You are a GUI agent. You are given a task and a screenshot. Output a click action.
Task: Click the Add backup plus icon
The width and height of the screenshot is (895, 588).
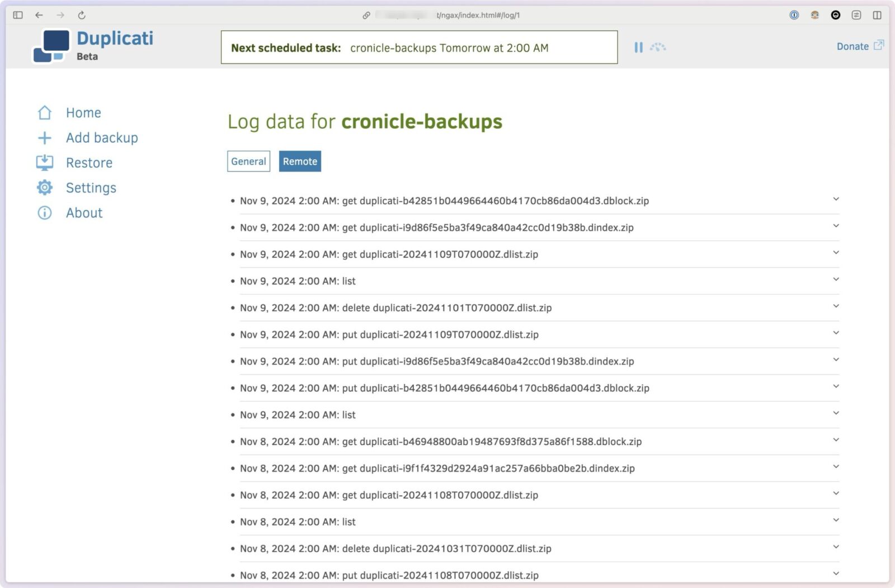point(45,138)
